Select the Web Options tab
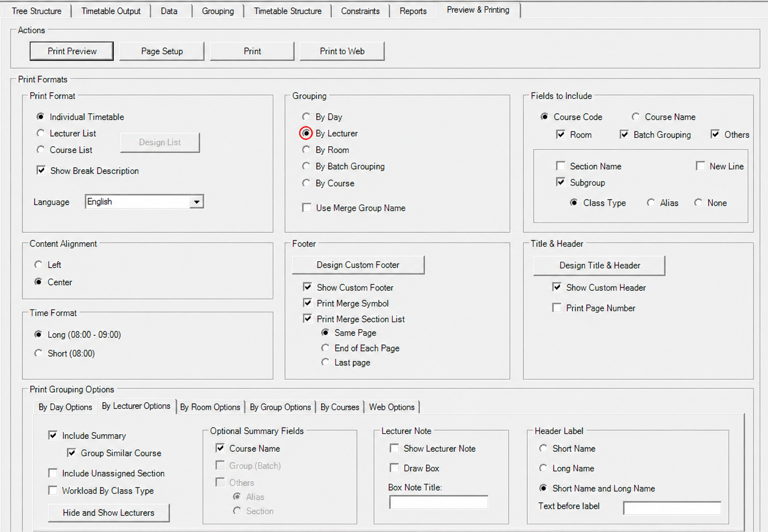The image size is (768, 532). coord(392,407)
